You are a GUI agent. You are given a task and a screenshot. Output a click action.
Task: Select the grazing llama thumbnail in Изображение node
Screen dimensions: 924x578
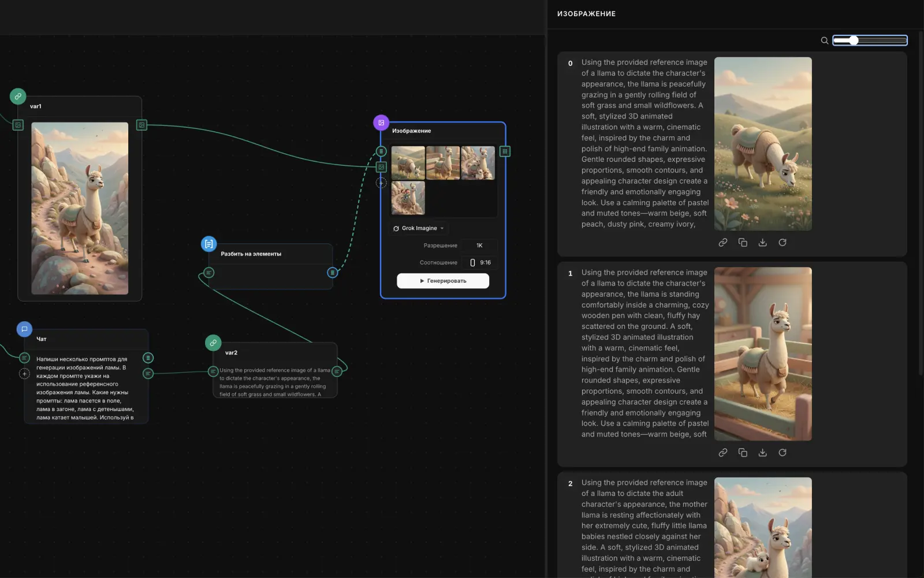click(x=408, y=163)
